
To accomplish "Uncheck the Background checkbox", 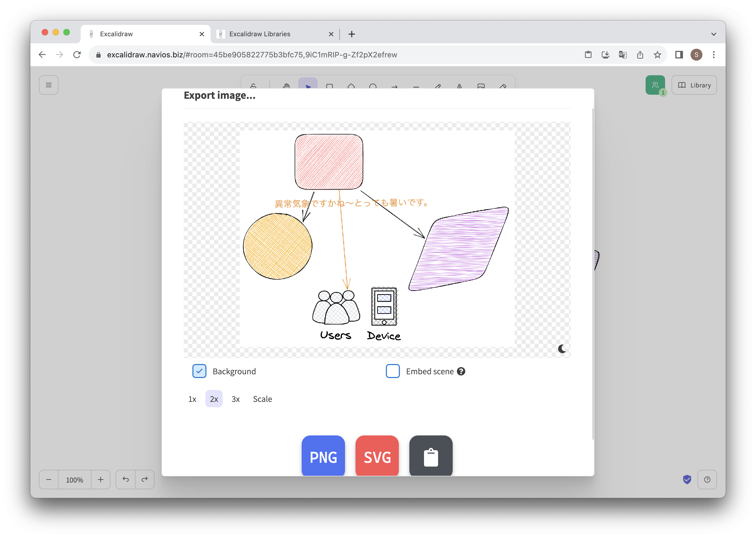I will pyautogui.click(x=199, y=371).
